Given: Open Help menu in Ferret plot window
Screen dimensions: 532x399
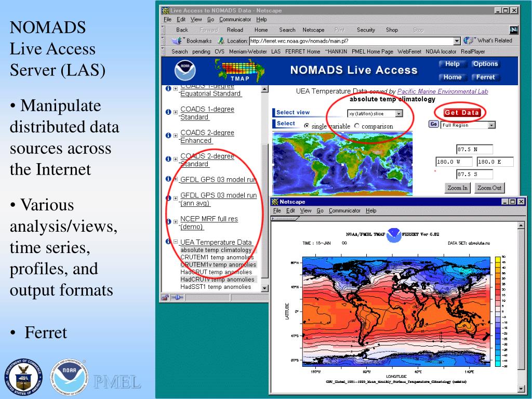Looking at the screenshot, I should (x=371, y=211).
